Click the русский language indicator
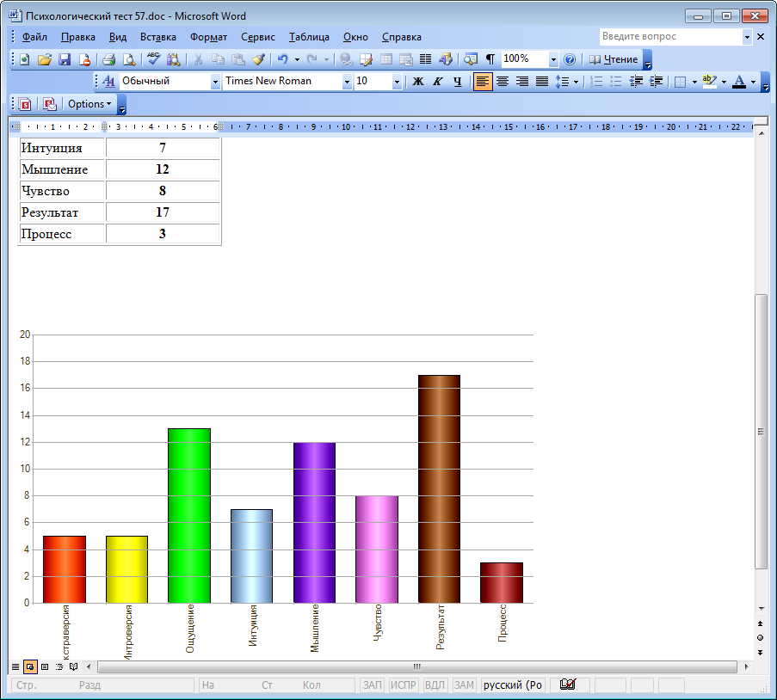The width and height of the screenshot is (777, 700). [513, 685]
